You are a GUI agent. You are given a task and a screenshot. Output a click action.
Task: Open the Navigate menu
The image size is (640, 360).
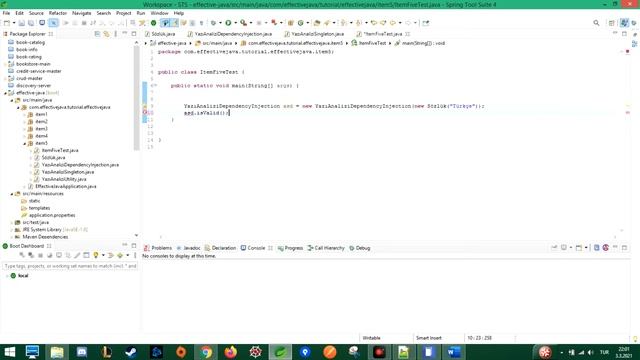(82, 13)
